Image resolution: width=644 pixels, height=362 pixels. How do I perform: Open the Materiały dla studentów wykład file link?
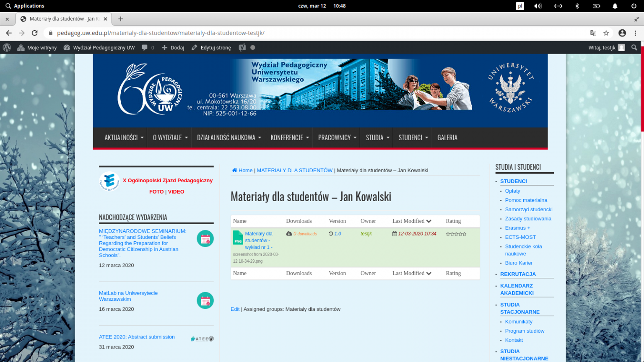[x=259, y=240]
